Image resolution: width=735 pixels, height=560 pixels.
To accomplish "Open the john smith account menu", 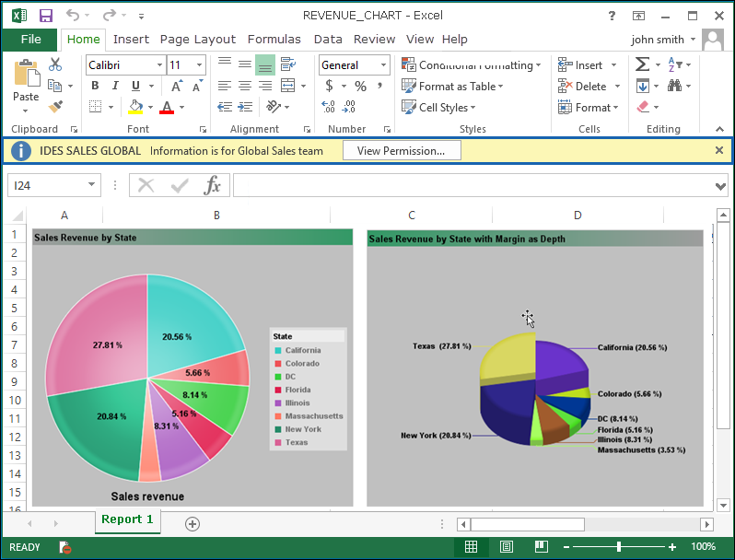I will (x=663, y=40).
